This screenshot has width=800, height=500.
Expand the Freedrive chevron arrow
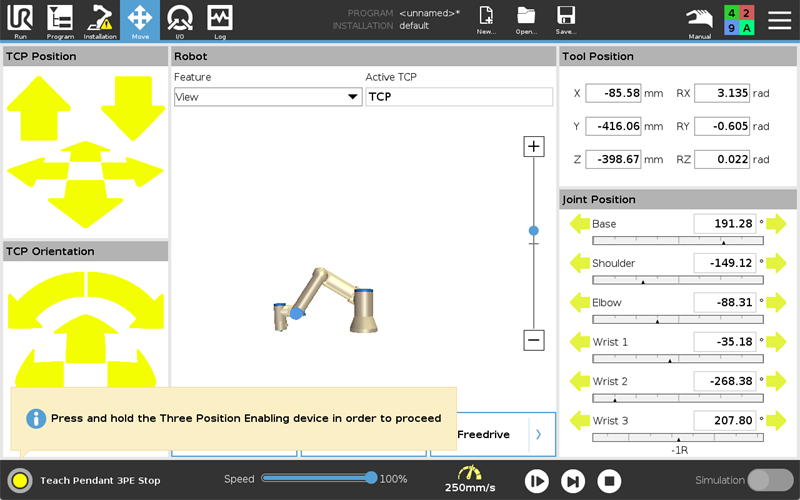pyautogui.click(x=538, y=435)
